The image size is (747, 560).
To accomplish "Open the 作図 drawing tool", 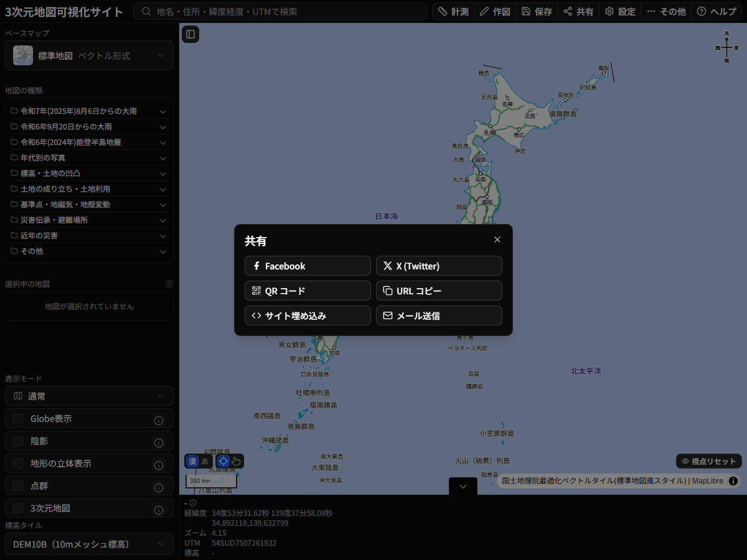I will (x=495, y=11).
